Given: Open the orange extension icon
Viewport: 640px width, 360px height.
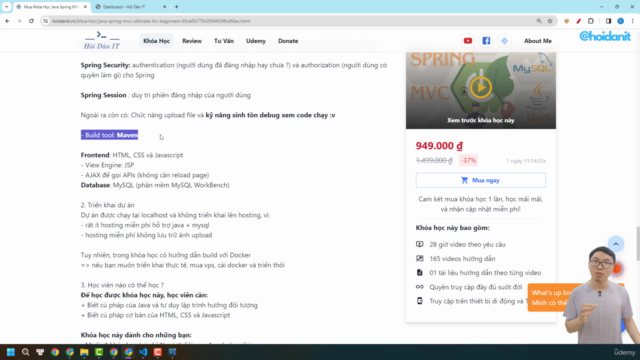Looking at the screenshot, I should click(x=567, y=21).
